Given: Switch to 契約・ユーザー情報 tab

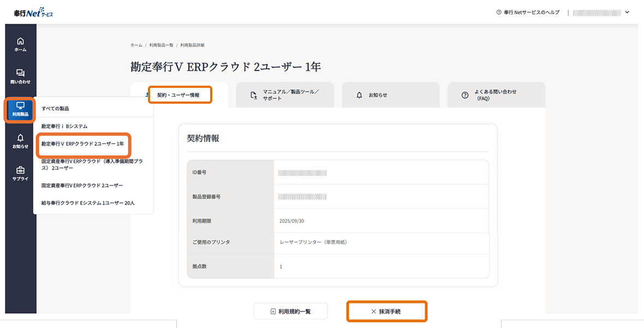Looking at the screenshot, I should [x=178, y=95].
